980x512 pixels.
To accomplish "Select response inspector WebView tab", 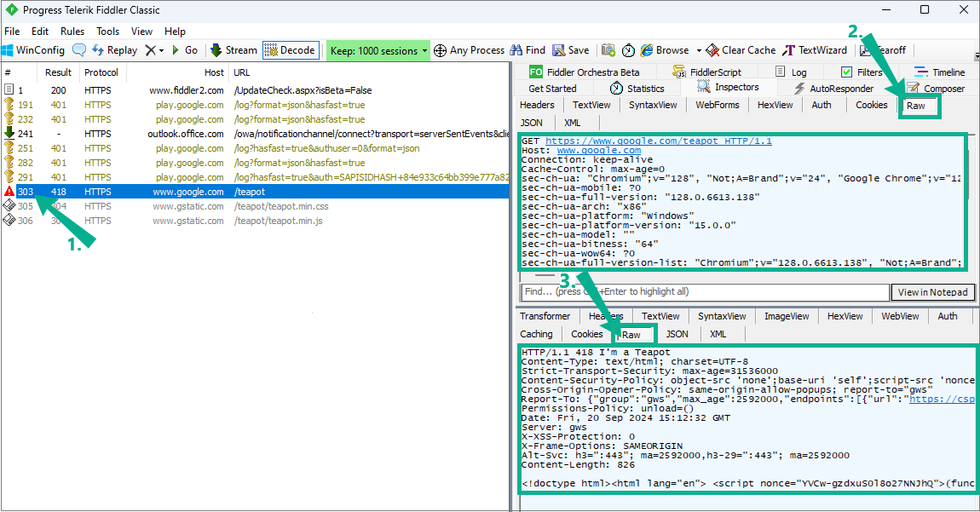I will coord(900,316).
